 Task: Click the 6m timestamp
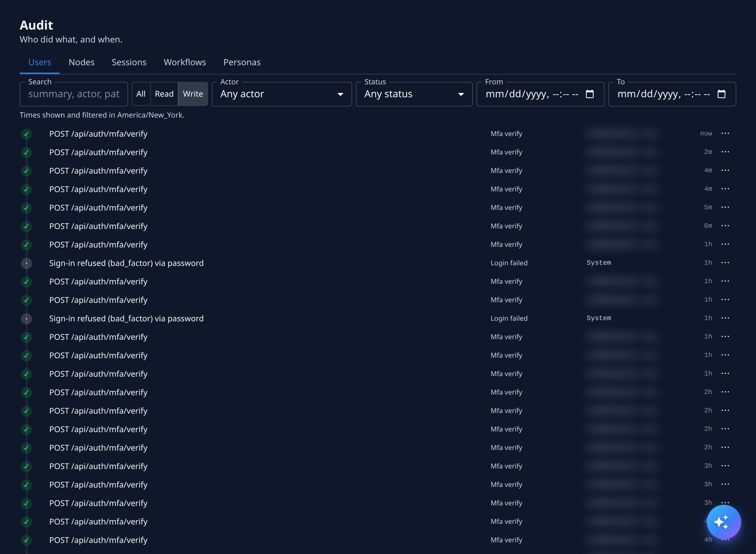(x=708, y=226)
